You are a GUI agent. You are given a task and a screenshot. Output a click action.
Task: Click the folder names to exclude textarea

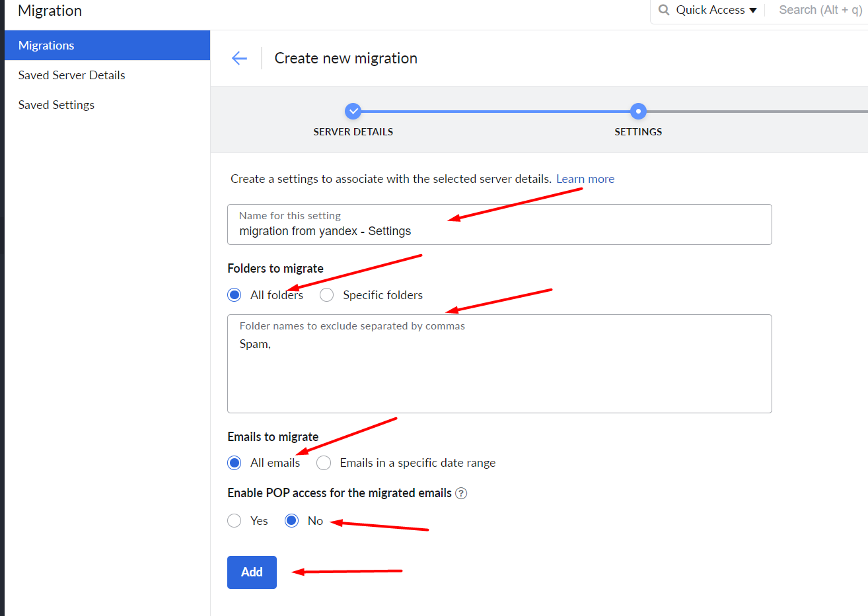(499, 364)
